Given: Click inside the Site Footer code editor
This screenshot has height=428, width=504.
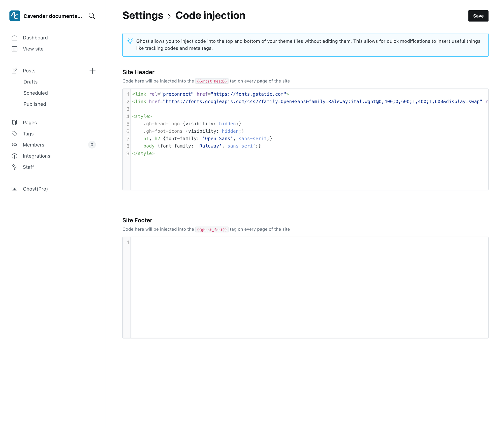Looking at the screenshot, I should pyautogui.click(x=309, y=288).
